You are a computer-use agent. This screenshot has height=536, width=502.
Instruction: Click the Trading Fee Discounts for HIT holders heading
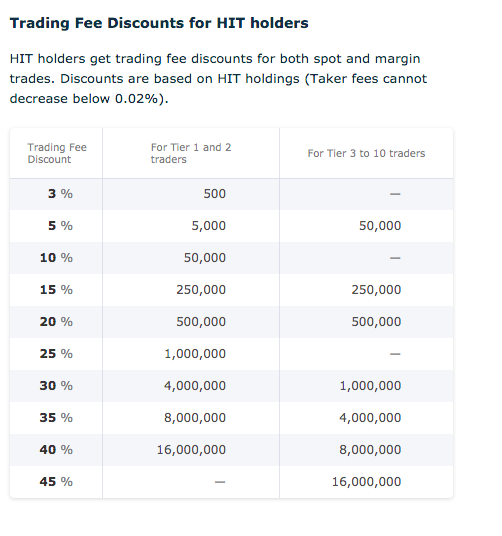click(159, 23)
